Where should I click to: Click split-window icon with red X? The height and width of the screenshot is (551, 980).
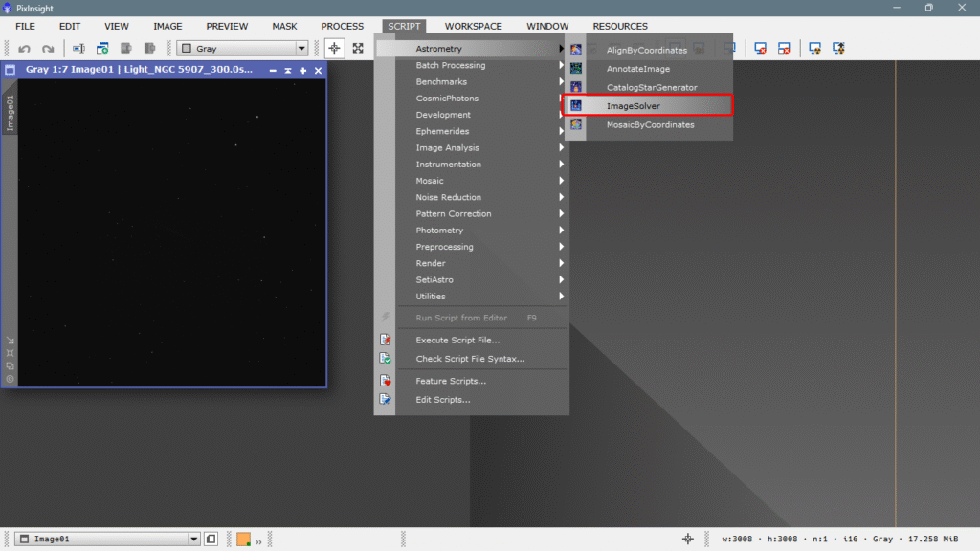click(784, 48)
